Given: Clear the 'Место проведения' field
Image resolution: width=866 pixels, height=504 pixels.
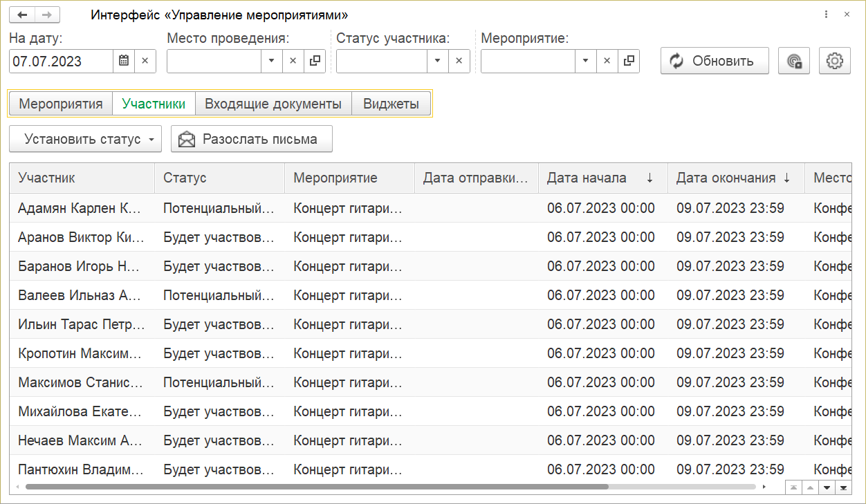Looking at the screenshot, I should click(293, 61).
